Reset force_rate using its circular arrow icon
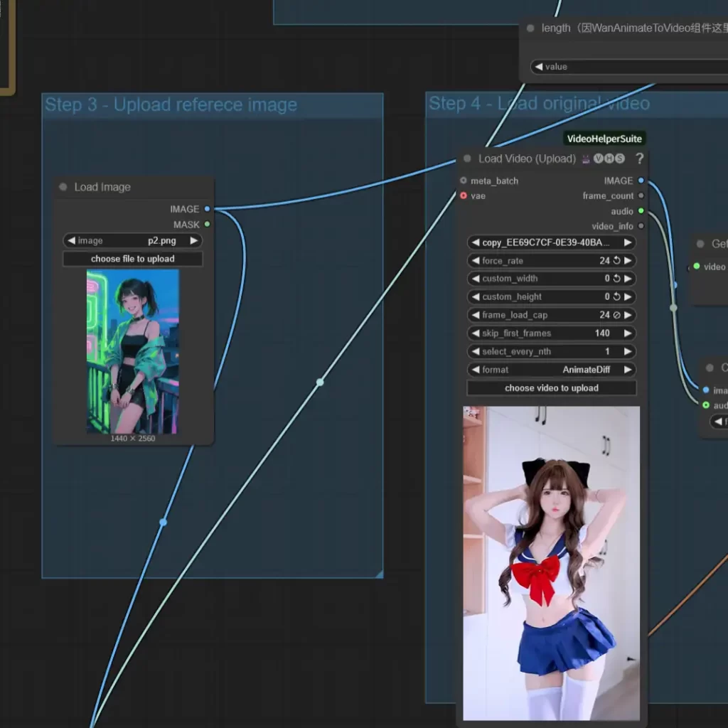Image resolution: width=728 pixels, height=728 pixels. [616, 261]
